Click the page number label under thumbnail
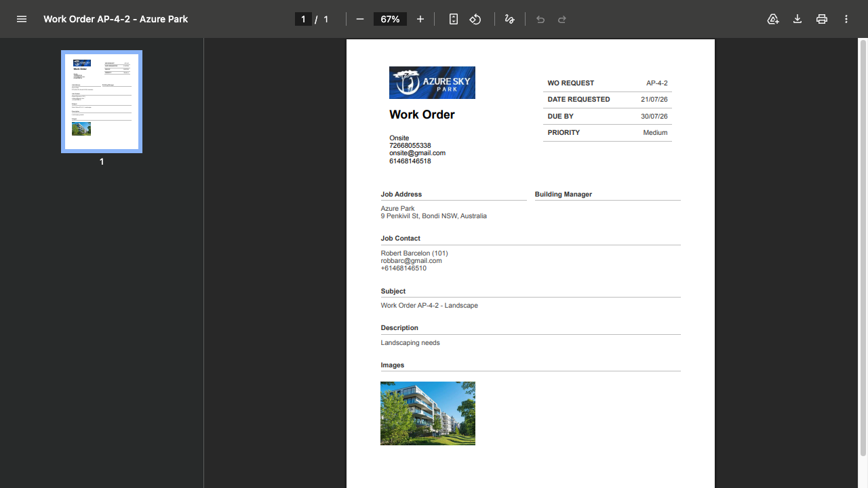 point(102,162)
